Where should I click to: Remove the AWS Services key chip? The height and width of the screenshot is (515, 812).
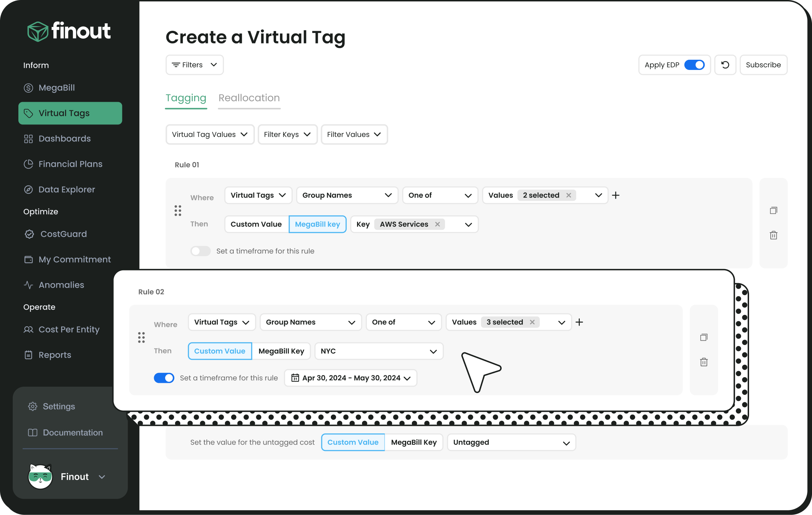click(x=437, y=224)
